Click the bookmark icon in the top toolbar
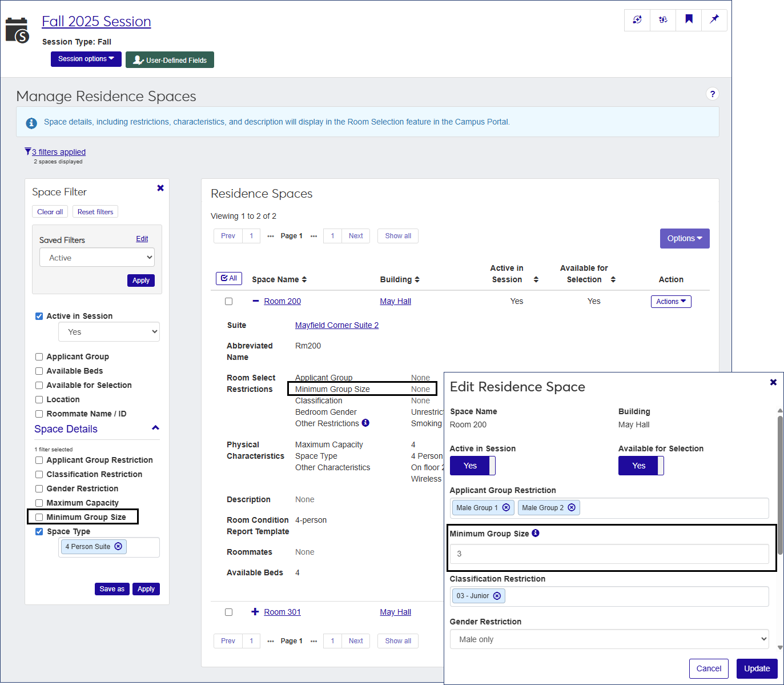This screenshot has height=685, width=784. (x=689, y=19)
